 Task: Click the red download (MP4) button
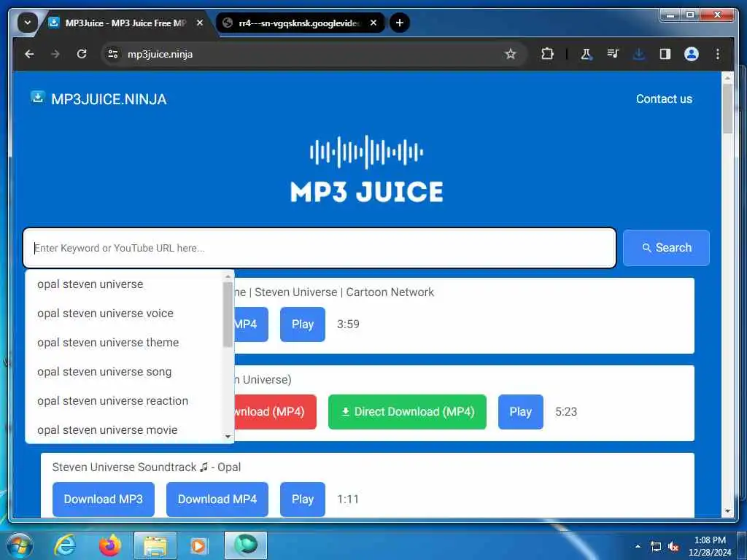(x=275, y=412)
